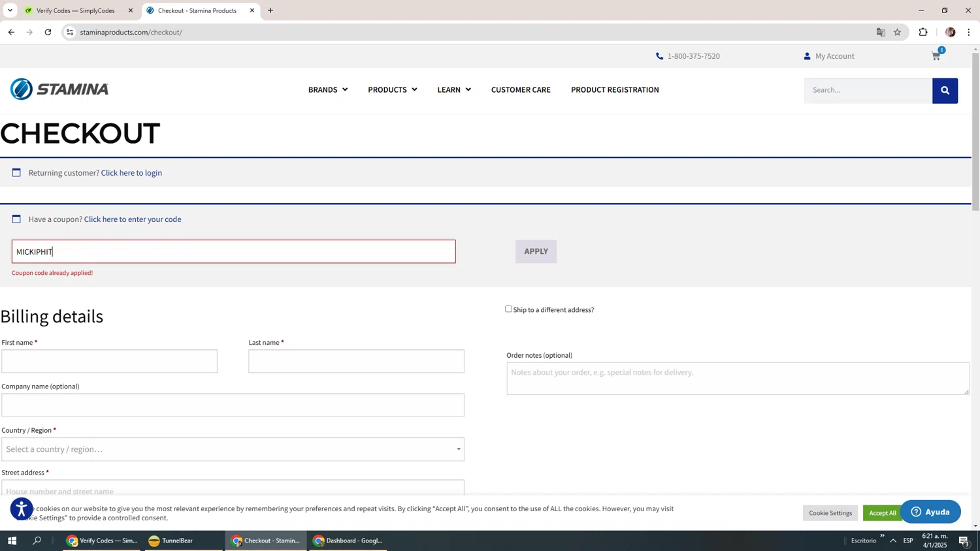This screenshot has width=980, height=551.
Task: Click Accept All cookies button
Action: click(883, 513)
